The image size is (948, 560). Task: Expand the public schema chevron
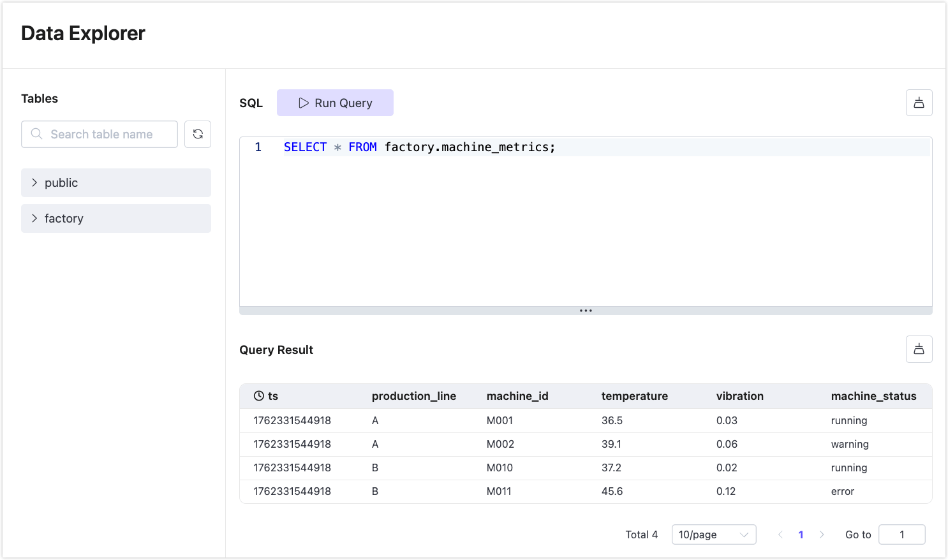[34, 182]
